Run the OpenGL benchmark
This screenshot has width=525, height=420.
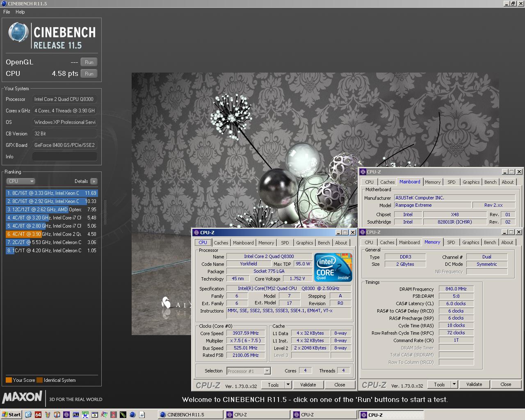pyautogui.click(x=89, y=62)
